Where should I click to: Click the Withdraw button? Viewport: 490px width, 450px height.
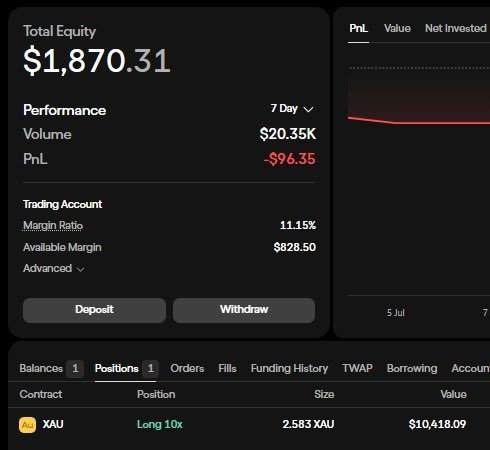(244, 310)
